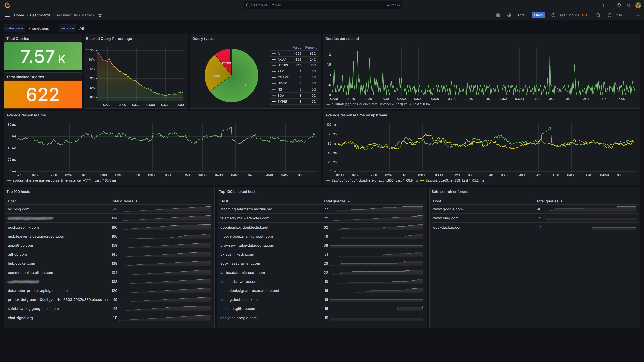The image size is (644, 362).
Task: Open the help question mark icon
Action: click(619, 5)
